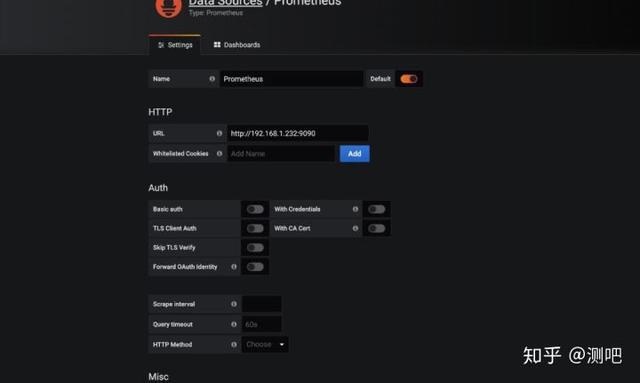Enable the Basic auth toggle
The image size is (640, 383).
click(255, 209)
